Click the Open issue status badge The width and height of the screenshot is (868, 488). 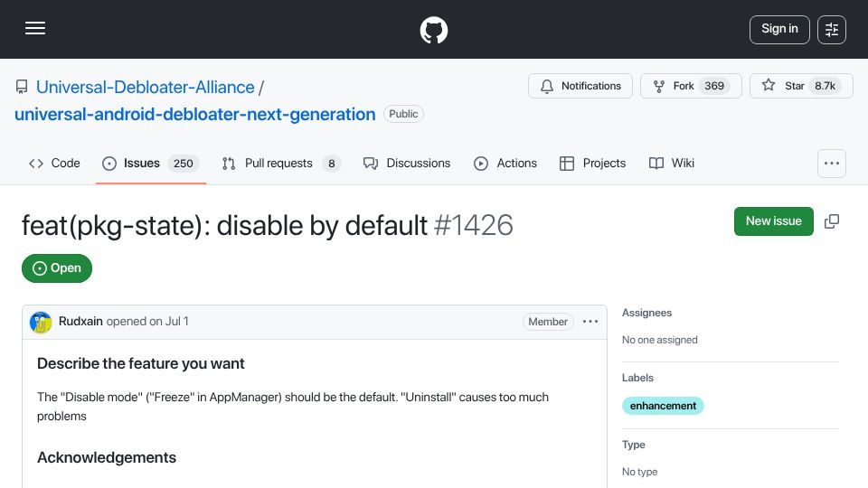(56, 268)
